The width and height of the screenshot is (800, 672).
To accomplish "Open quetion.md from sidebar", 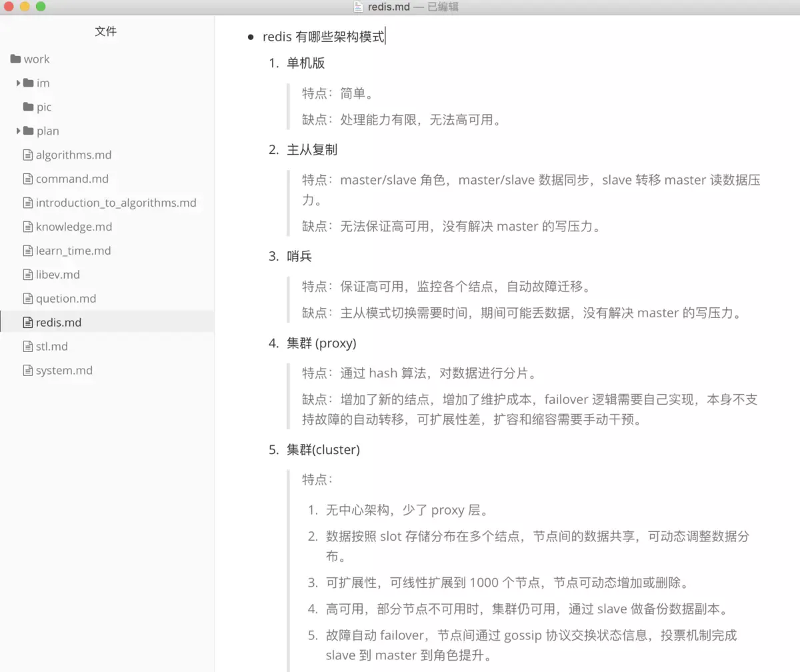I will click(66, 299).
